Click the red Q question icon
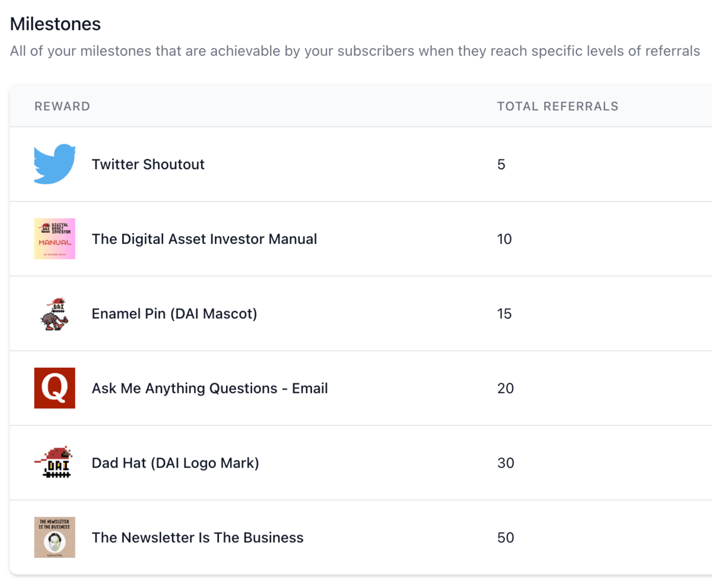The height and width of the screenshot is (588, 712). 55,388
